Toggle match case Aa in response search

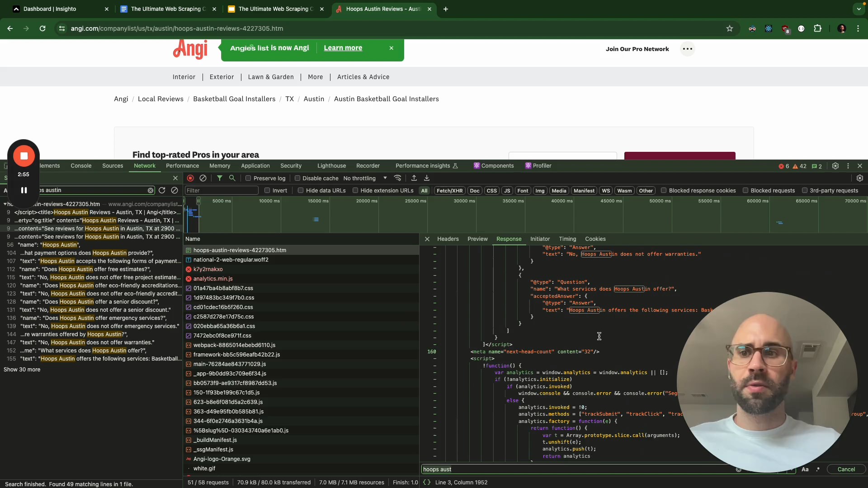[x=805, y=469]
